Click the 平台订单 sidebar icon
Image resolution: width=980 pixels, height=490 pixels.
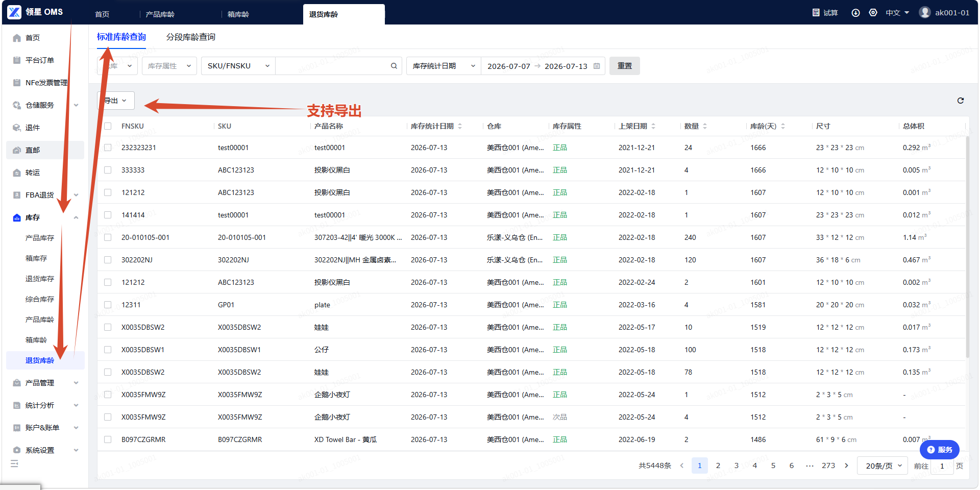[x=17, y=60]
